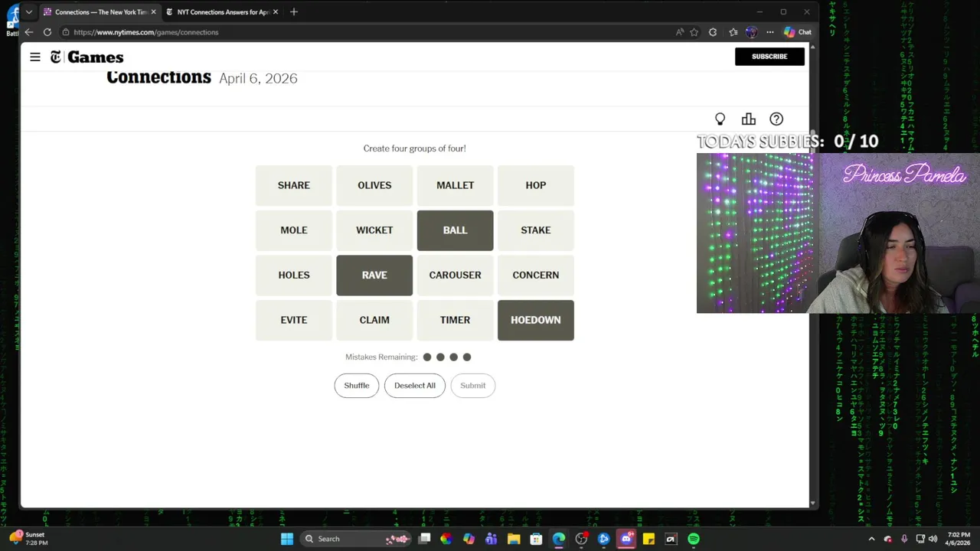Focus the nytimes.com address bar
Image resolution: width=980 pixels, height=551 pixels.
pyautogui.click(x=367, y=32)
